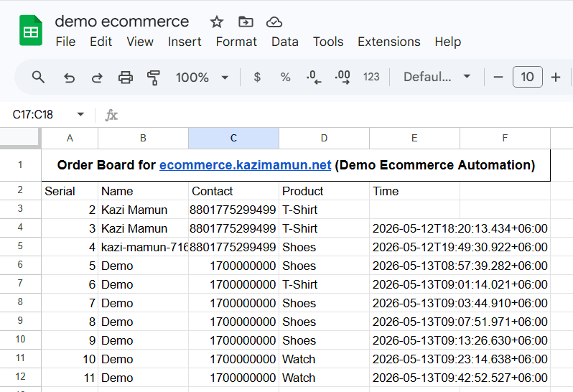The width and height of the screenshot is (573, 392).
Task: Click the Contact header cell
Action: (x=233, y=191)
